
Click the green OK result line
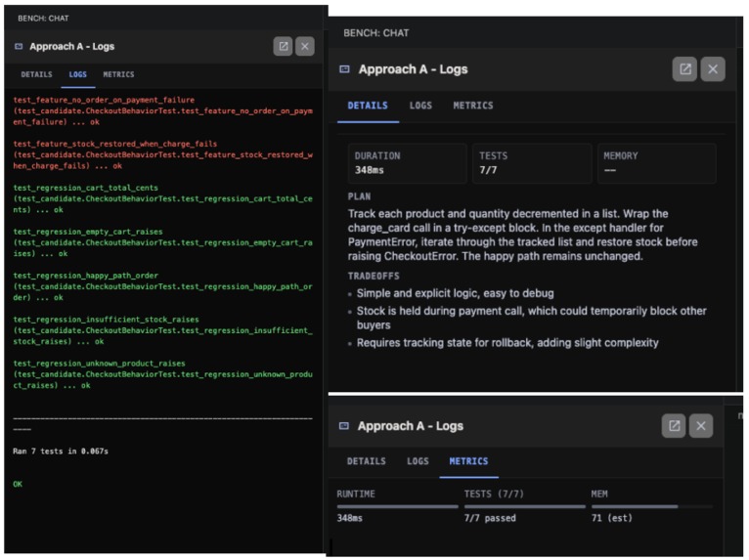(x=18, y=484)
